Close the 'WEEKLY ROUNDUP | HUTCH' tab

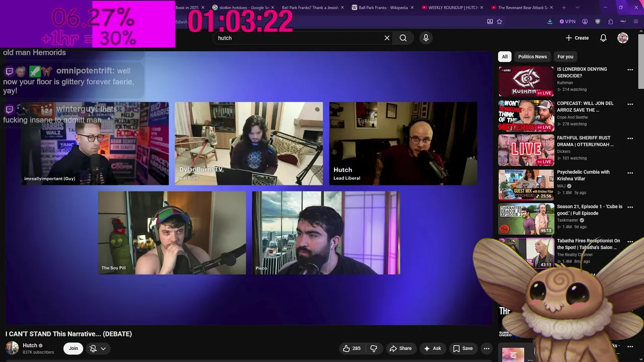pyautogui.click(x=481, y=8)
